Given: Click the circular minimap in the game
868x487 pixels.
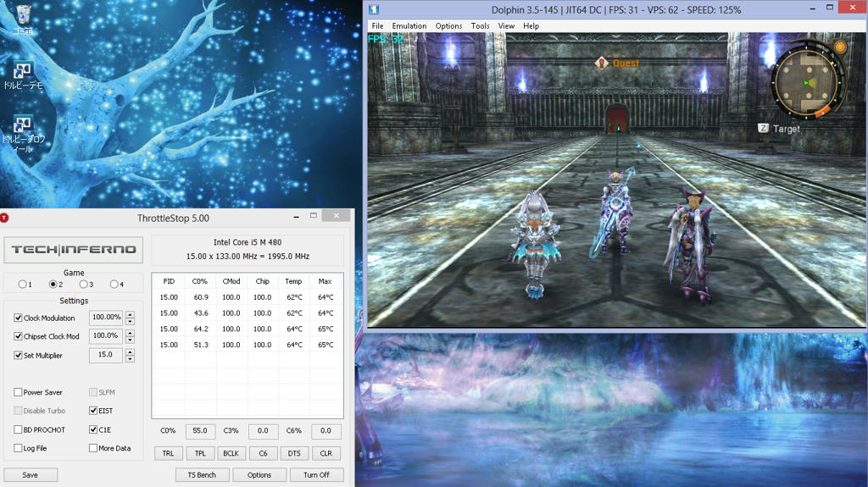Looking at the screenshot, I should coord(805,82).
